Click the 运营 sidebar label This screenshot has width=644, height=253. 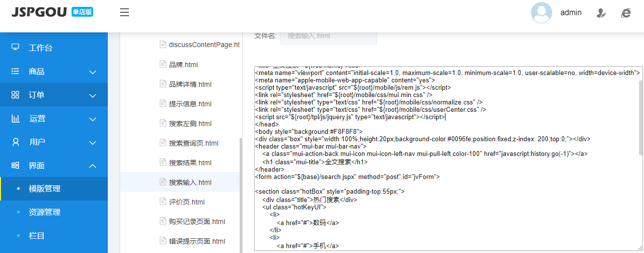coord(37,118)
